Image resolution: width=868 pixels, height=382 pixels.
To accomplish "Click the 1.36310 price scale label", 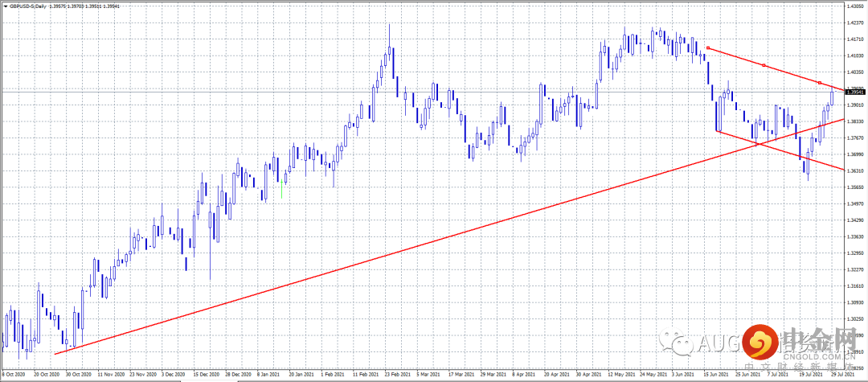I will 856,171.
